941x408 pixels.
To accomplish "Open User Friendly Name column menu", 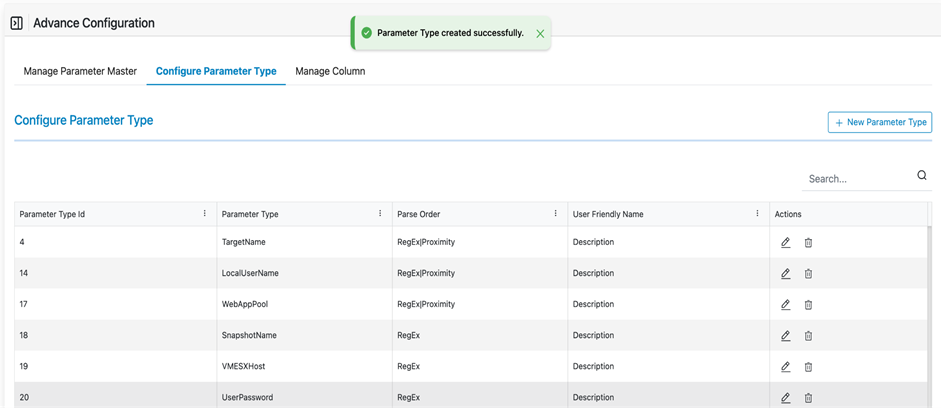I will pyautogui.click(x=757, y=214).
